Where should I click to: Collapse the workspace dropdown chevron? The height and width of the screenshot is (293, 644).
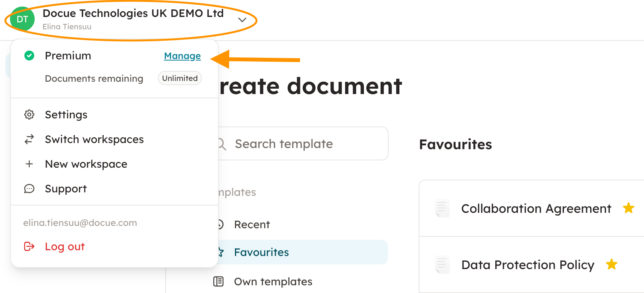pos(242,20)
